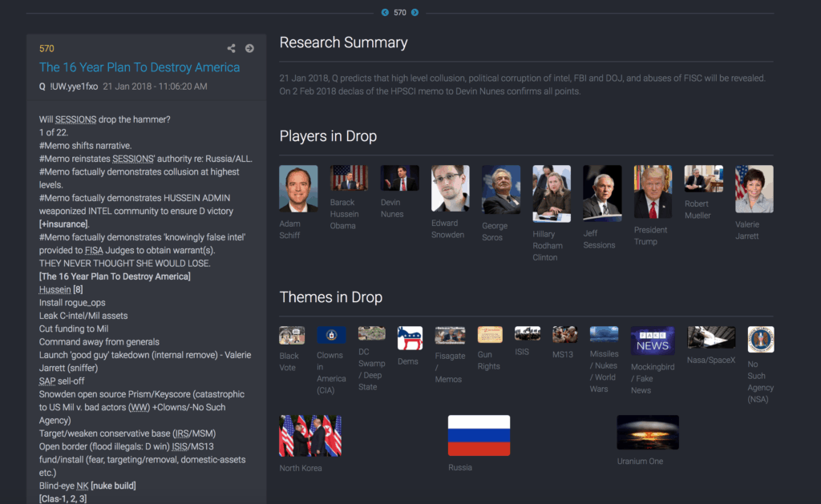
Task: Open 'The 16 Year Plan To Destroy America' title
Action: coord(140,67)
